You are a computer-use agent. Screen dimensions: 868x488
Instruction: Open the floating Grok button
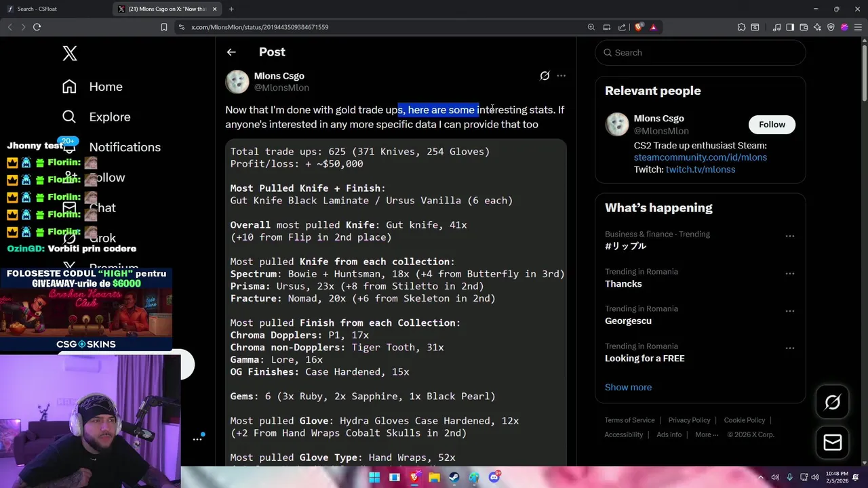tap(833, 403)
